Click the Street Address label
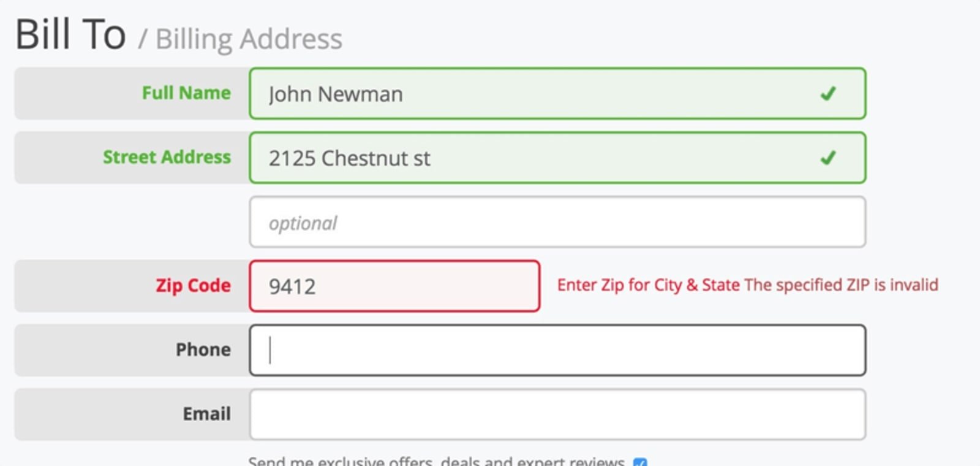This screenshot has height=466, width=980. [x=167, y=157]
